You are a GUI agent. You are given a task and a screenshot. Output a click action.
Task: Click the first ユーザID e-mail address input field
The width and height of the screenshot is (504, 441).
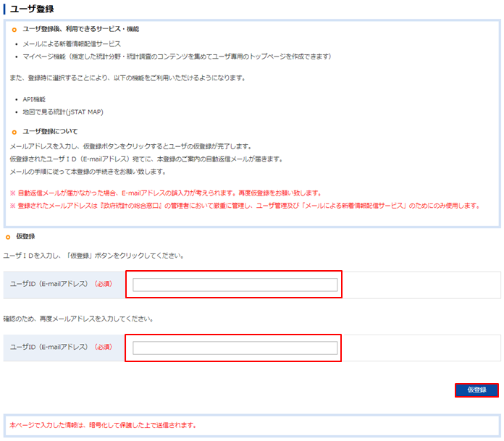click(235, 285)
